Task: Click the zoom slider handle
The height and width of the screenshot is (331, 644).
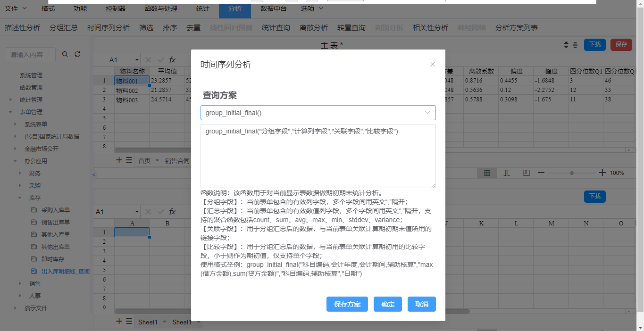Action: (x=572, y=173)
